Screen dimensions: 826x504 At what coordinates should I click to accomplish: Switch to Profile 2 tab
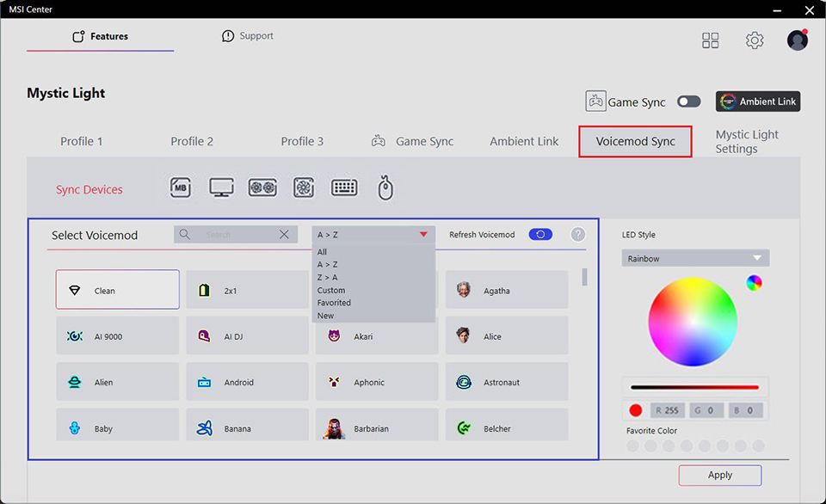(x=192, y=141)
